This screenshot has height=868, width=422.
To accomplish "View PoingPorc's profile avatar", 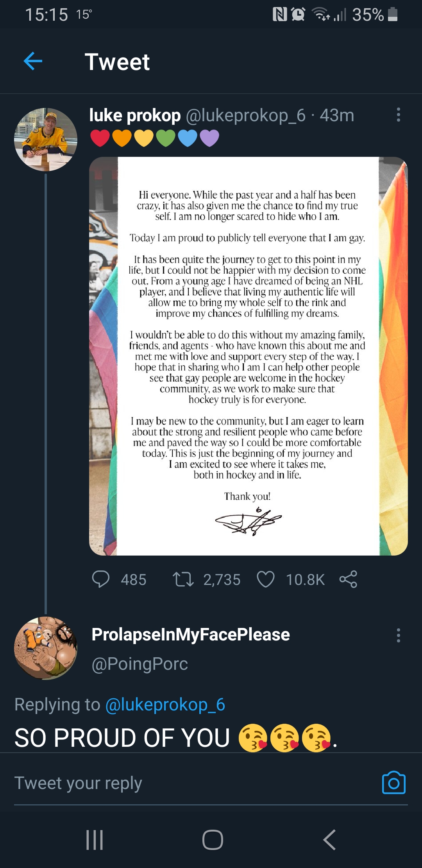I will pyautogui.click(x=46, y=648).
